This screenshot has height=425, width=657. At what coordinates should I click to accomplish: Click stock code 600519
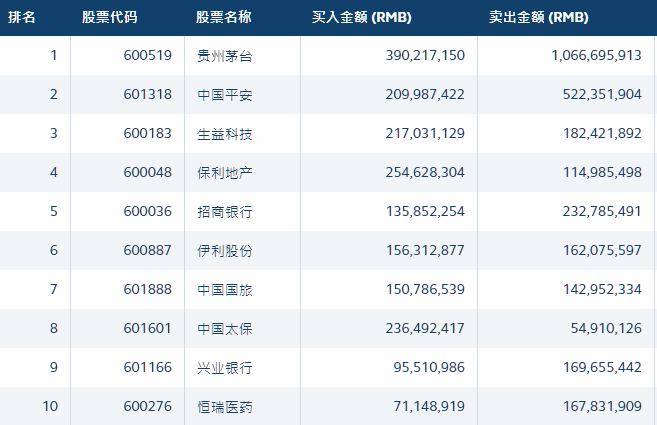(148, 56)
